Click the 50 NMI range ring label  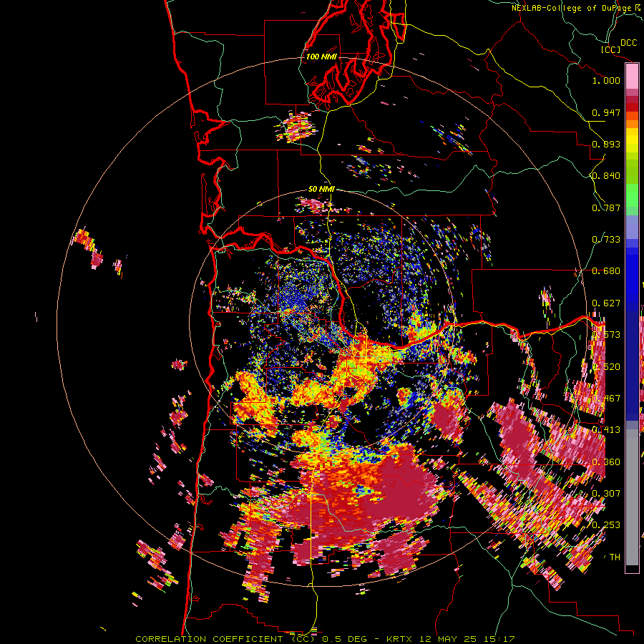(321, 190)
